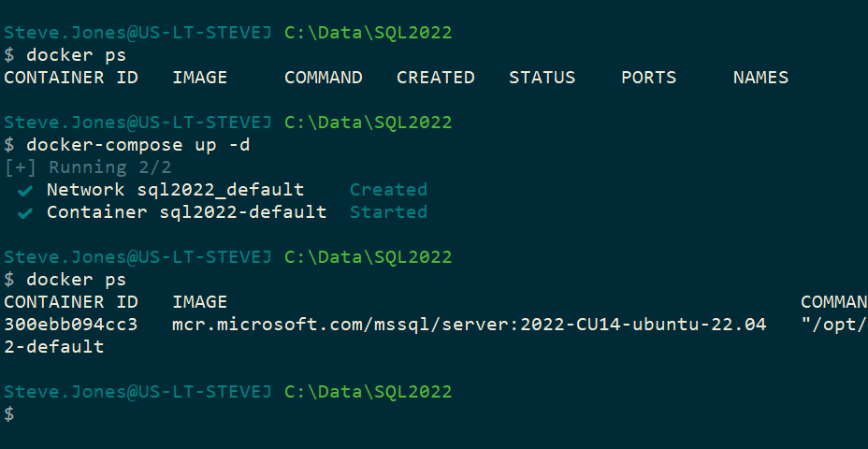Click the checkmark beside Container sql2022-default

pyautogui.click(x=25, y=212)
